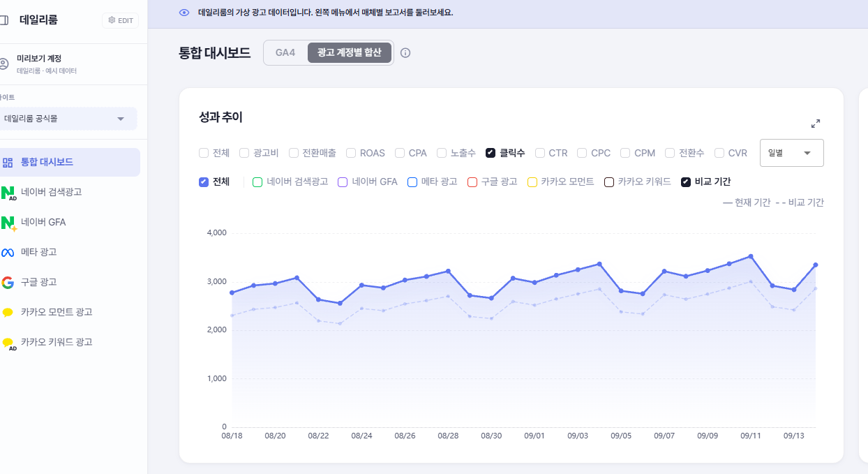This screenshot has height=474, width=868.
Task: Click the Kakao Keyword ad icon
Action: click(8, 343)
